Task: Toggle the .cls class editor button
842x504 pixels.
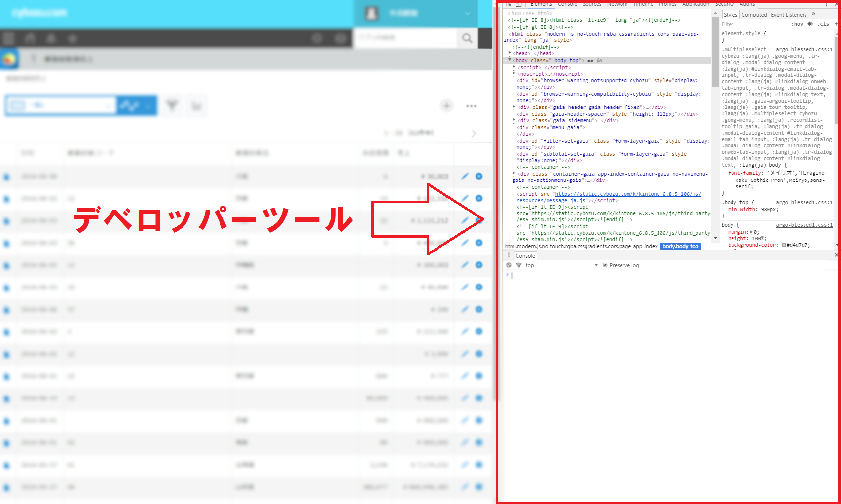Action: click(x=823, y=24)
